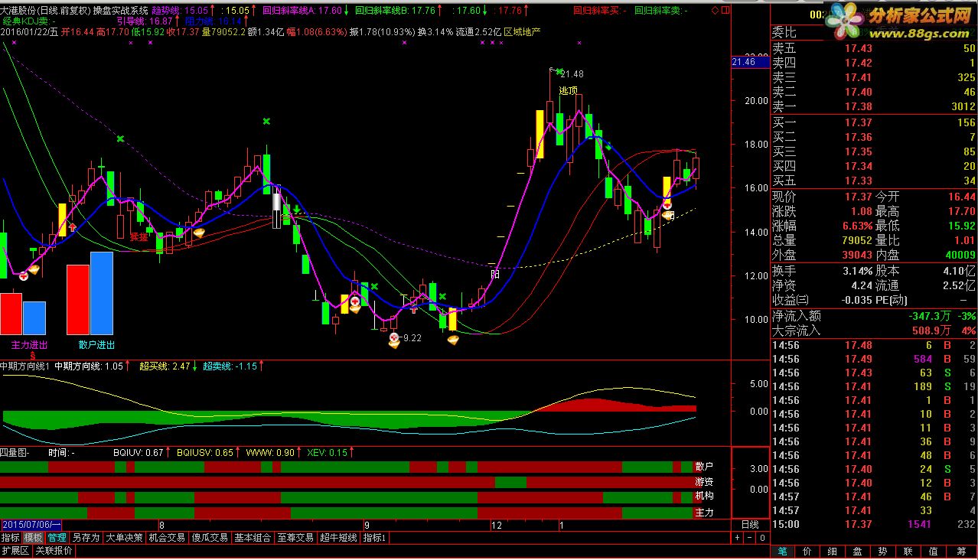Select the 价 tab in the right panel
This screenshot has height=560, width=978.
[807, 551]
